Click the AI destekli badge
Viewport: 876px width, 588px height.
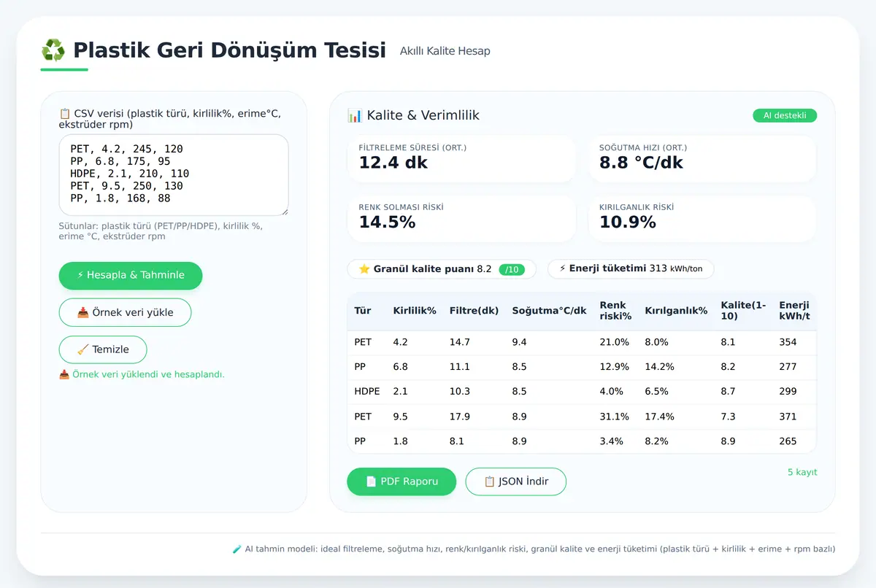[785, 115]
